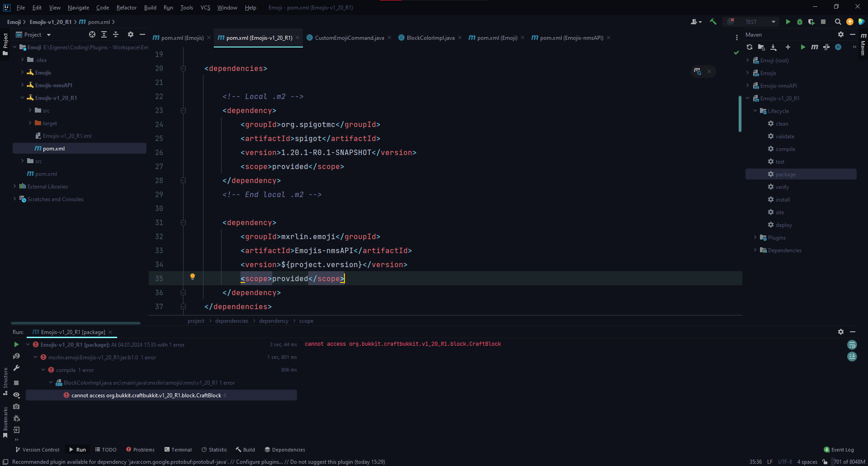This screenshot has height=466, width=868.
Task: Expand External Libraries node
Action: pos(14,186)
